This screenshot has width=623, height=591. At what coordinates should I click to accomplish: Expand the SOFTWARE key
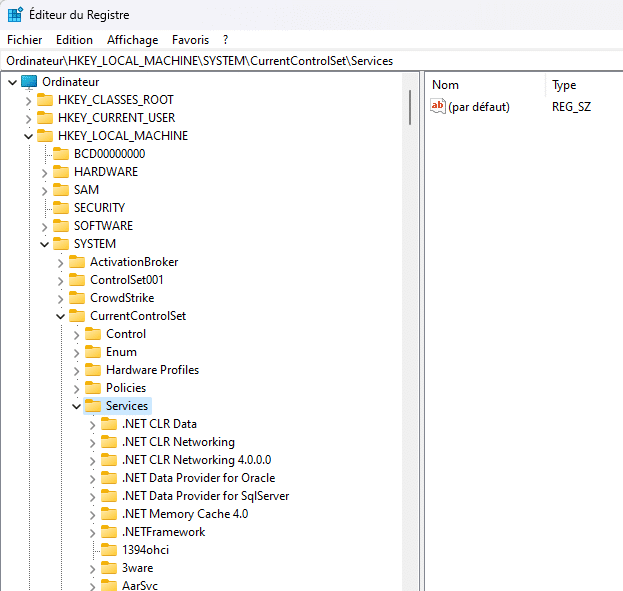coord(44,226)
